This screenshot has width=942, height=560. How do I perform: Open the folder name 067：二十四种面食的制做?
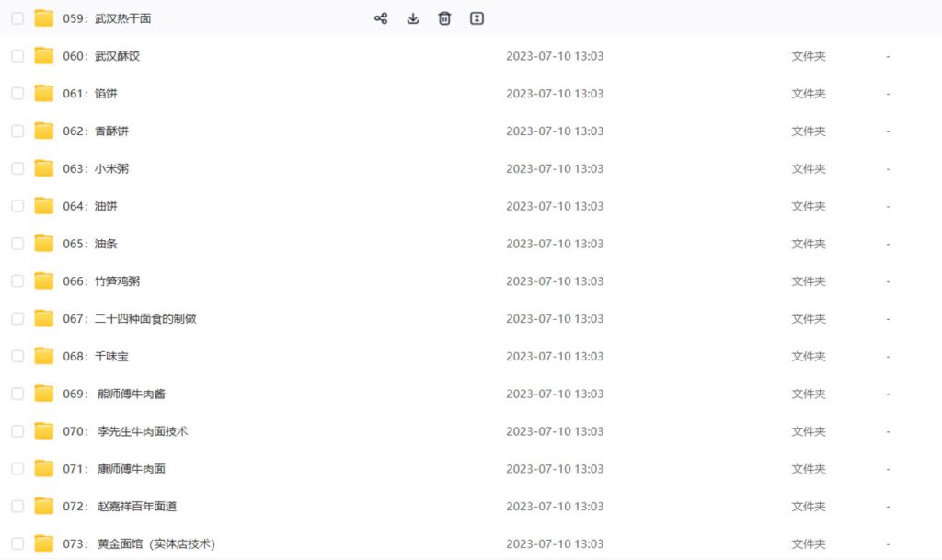[x=130, y=319]
